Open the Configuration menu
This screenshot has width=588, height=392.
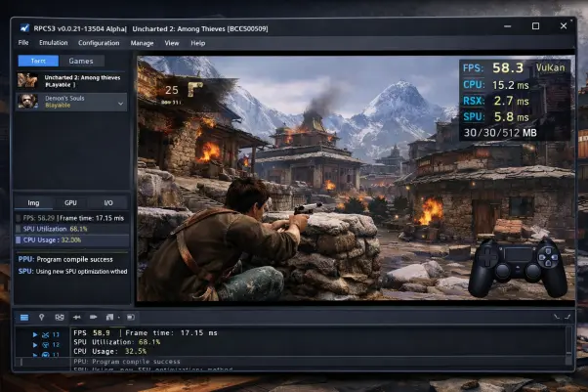[99, 43]
